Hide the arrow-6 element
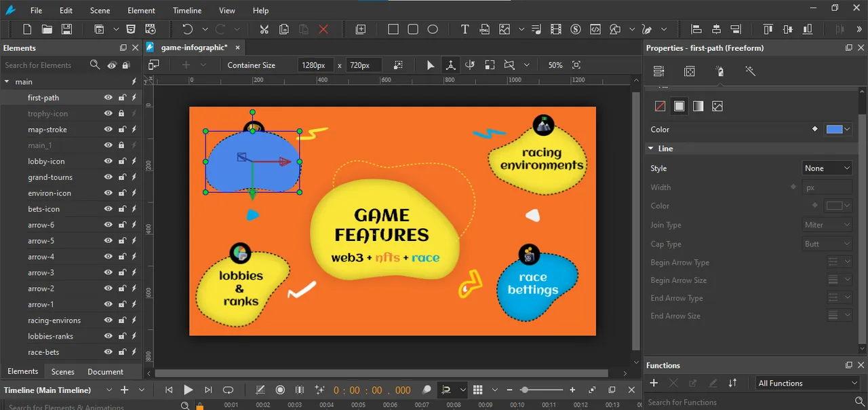 click(108, 225)
